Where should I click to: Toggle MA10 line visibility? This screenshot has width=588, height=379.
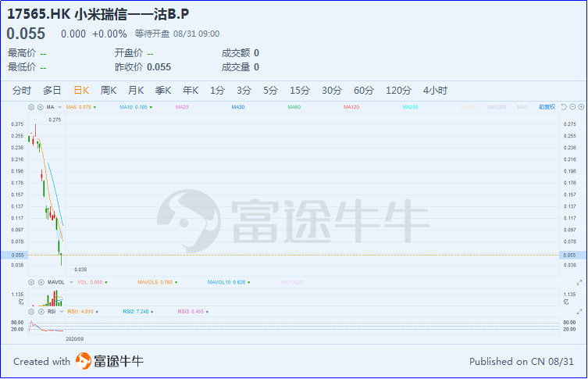click(133, 107)
